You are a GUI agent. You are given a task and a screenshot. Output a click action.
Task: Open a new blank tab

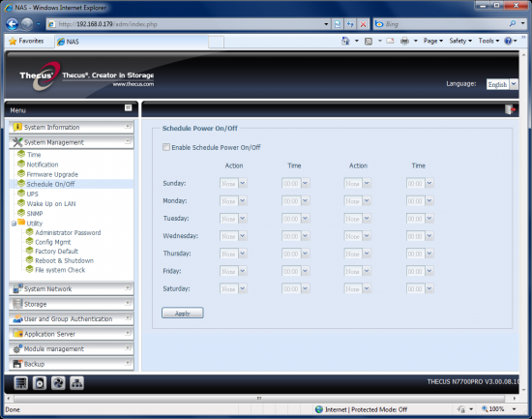point(216,43)
